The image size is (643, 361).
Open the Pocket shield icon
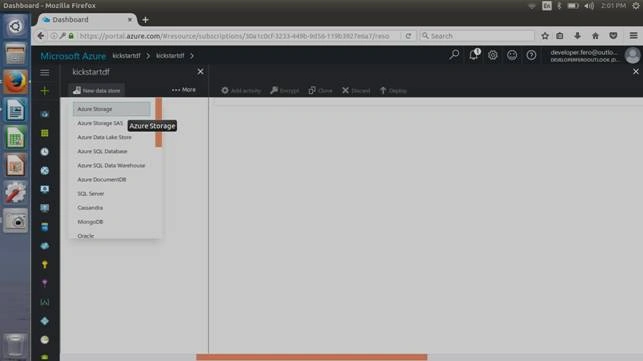[613, 36]
